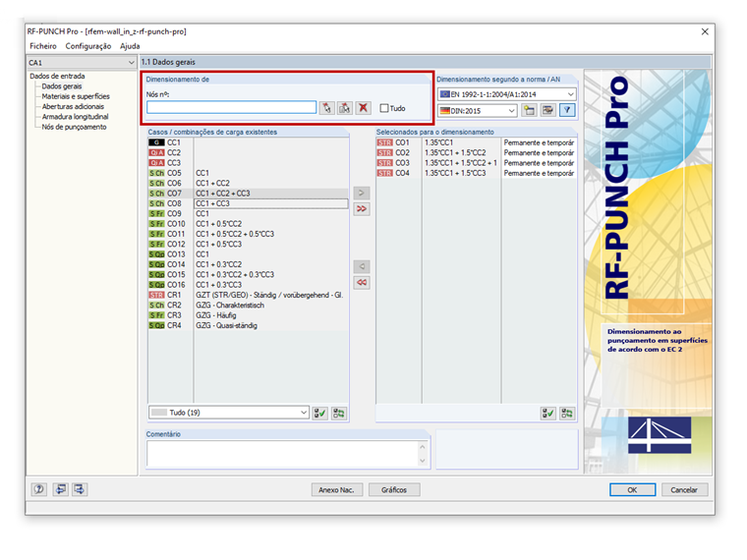Image resolution: width=747 pixels, height=560 pixels.
Task: Select Dados de entrada root node
Action: pos(57,77)
